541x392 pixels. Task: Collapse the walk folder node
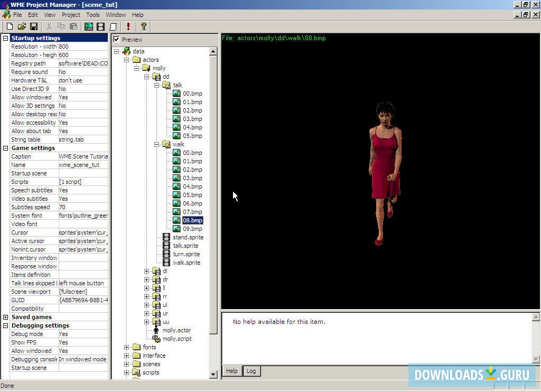coord(157,144)
